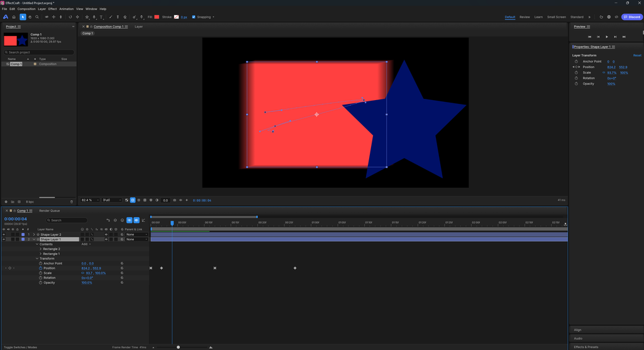
Task: Hide Shape Layer 1 visibility eye
Action: 4,239
